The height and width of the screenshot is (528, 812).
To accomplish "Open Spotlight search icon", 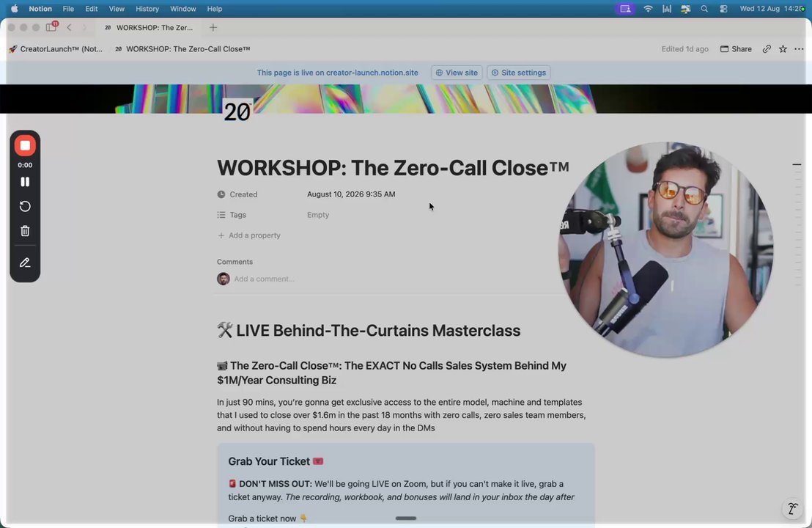I will pos(704,9).
